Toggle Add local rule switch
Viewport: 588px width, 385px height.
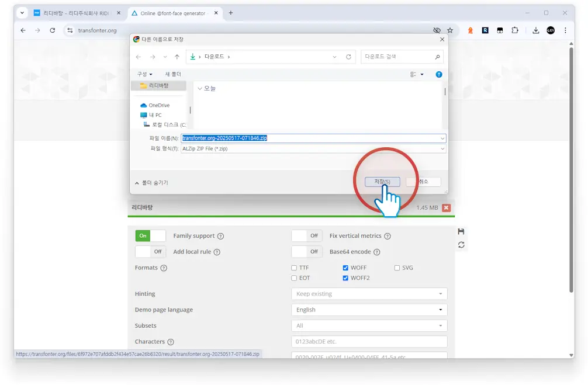click(x=150, y=252)
